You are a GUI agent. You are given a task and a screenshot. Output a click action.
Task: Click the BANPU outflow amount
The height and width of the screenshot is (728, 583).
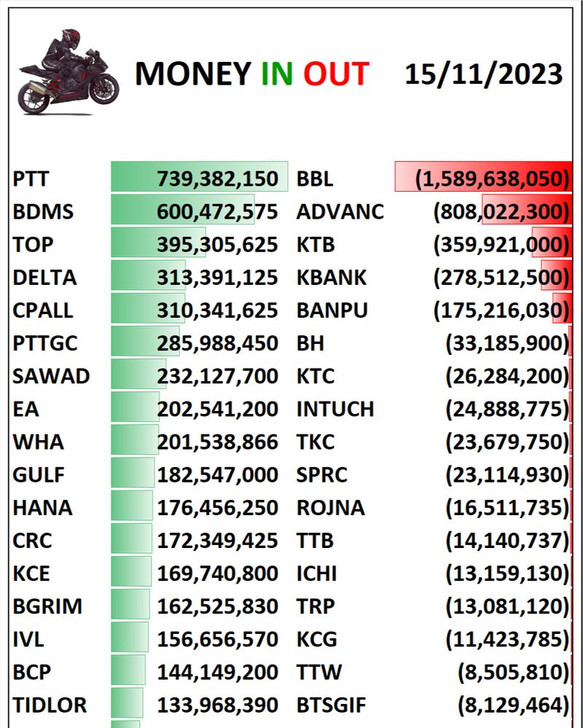[500, 310]
